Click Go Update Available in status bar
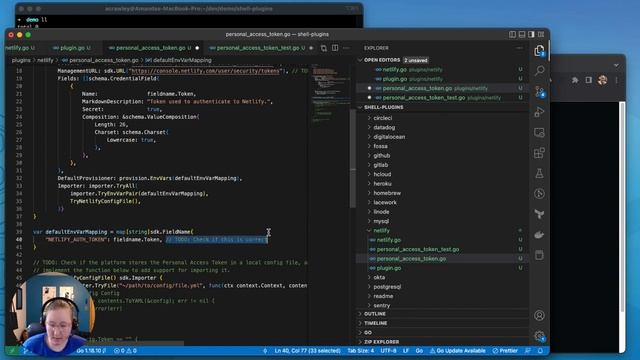640x360 pixels. click(x=458, y=351)
